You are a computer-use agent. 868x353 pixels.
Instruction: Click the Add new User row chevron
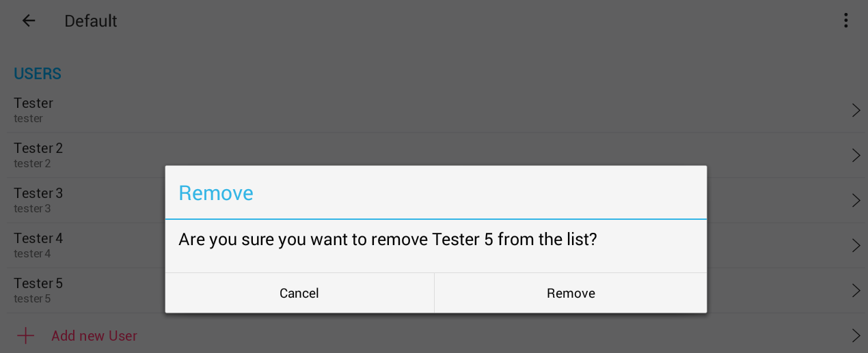[x=856, y=336]
